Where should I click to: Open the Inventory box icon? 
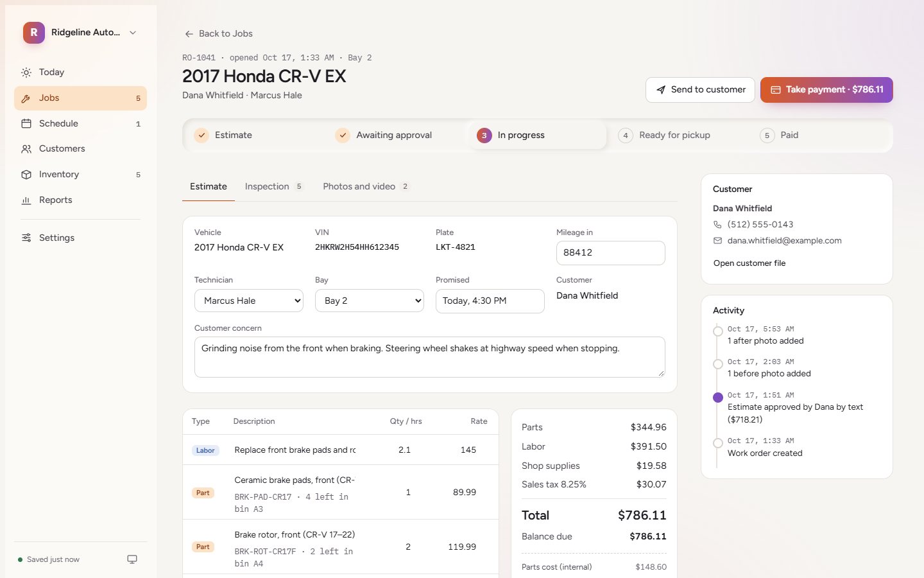pyautogui.click(x=26, y=175)
